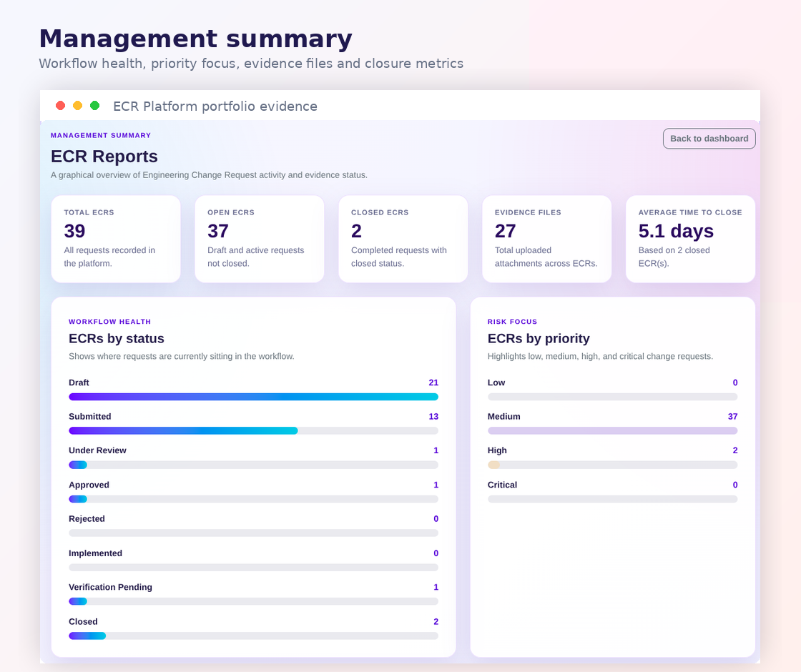Click the WORKFLOW HEALTH section tag

click(x=110, y=322)
